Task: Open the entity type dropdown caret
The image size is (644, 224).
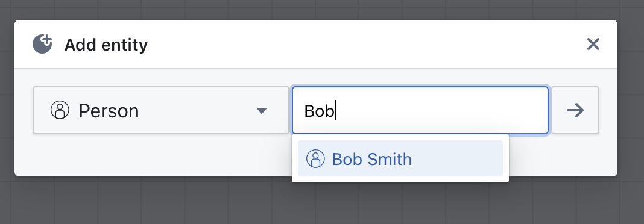Action: point(262,110)
